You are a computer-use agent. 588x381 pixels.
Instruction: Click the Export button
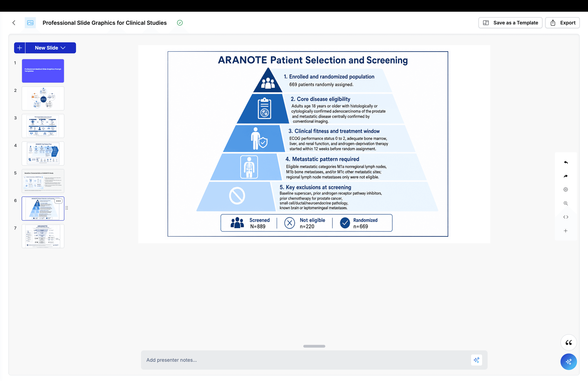point(563,23)
